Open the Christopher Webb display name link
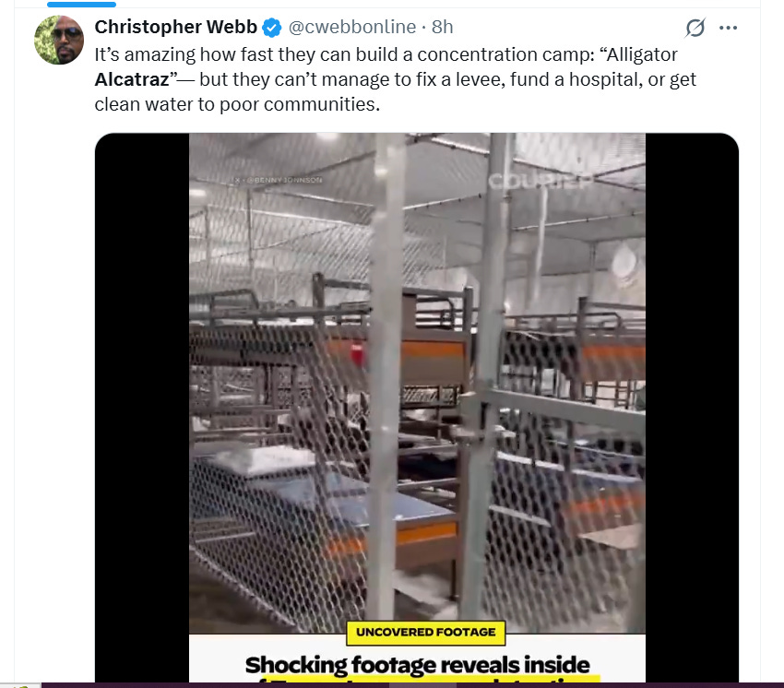Screen dimensions: 784x688 [175, 27]
